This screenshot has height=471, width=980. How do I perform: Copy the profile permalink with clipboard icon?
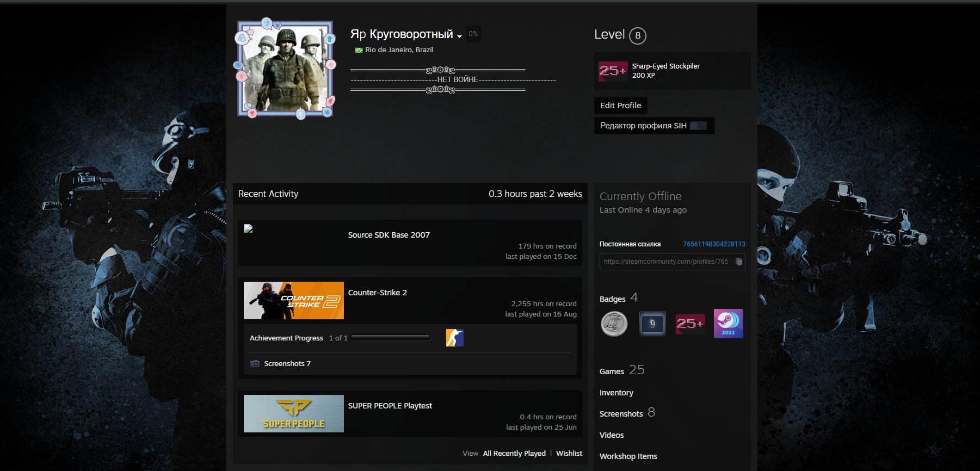[x=738, y=262]
